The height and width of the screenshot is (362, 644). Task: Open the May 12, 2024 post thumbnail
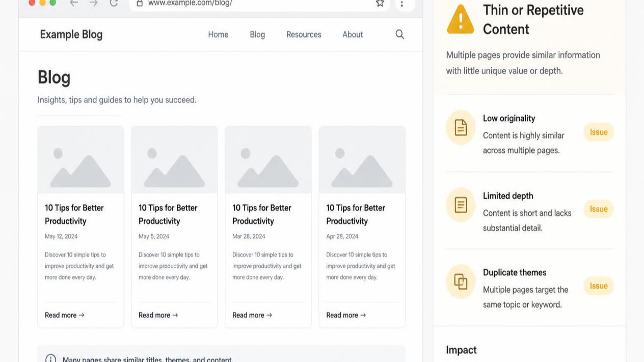(x=81, y=160)
